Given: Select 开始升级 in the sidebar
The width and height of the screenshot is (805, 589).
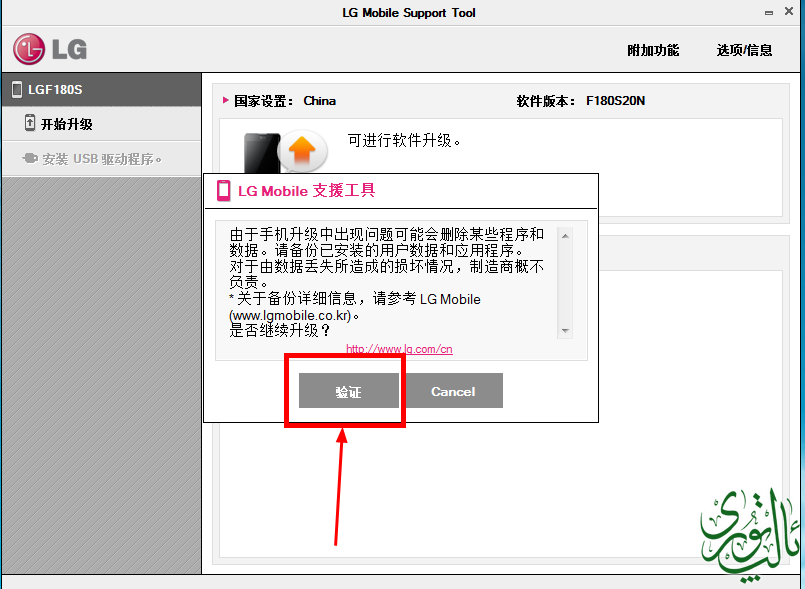Looking at the screenshot, I should tap(102, 124).
